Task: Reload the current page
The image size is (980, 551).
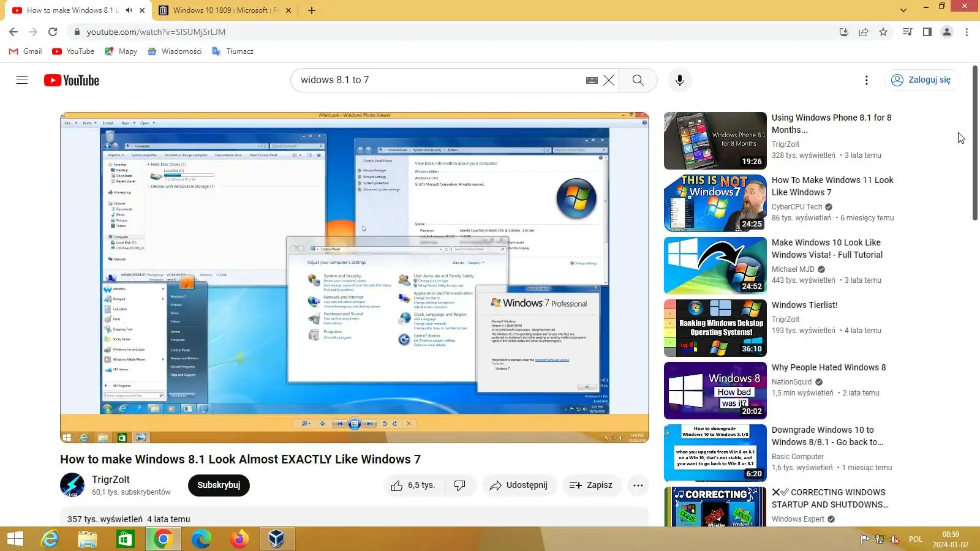Action: (53, 32)
